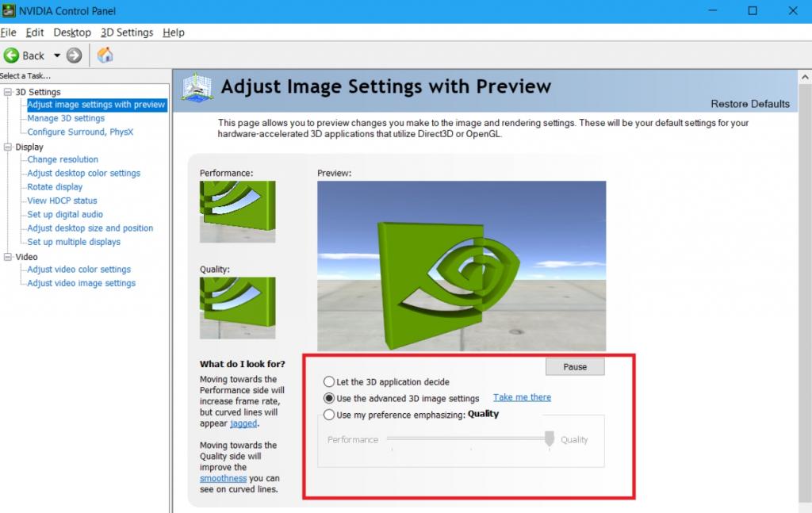
Task: Maximize the NVIDIA Control Panel window
Action: 753,10
